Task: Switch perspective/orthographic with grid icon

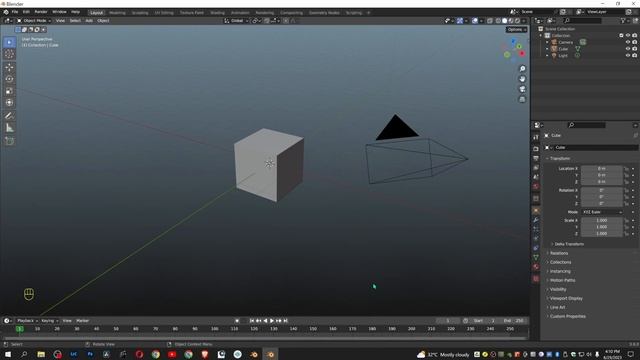Action: tap(522, 99)
